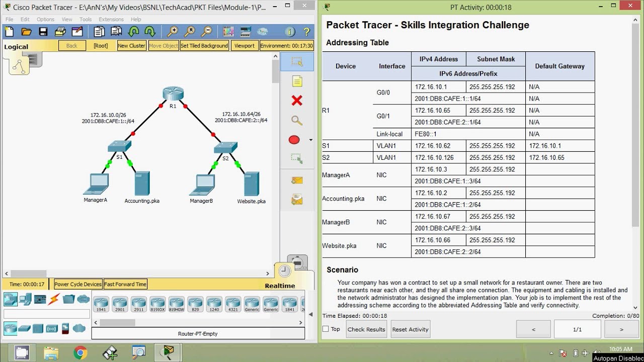Create a new Packet Tracer file
Screen dimensions: 644x362
(x=10, y=32)
